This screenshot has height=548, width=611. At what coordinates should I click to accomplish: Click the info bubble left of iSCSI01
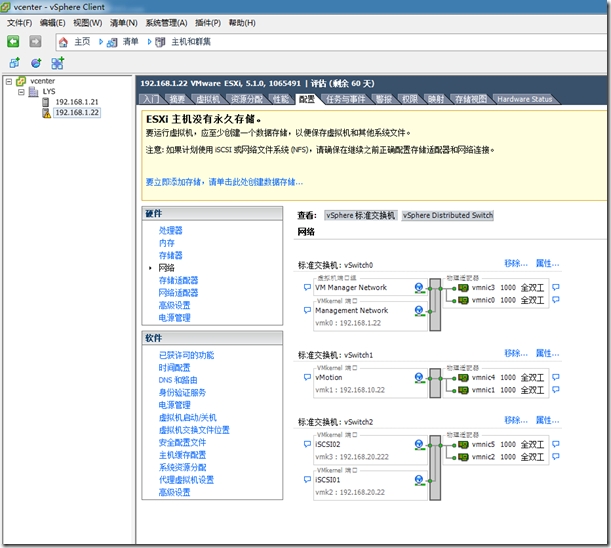[307, 480]
